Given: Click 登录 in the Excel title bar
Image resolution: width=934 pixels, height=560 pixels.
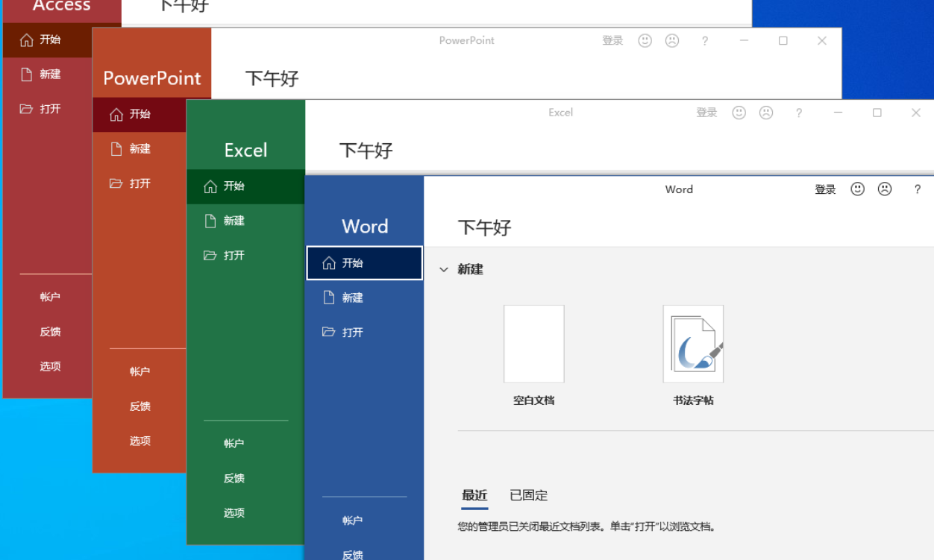Looking at the screenshot, I should click(706, 113).
